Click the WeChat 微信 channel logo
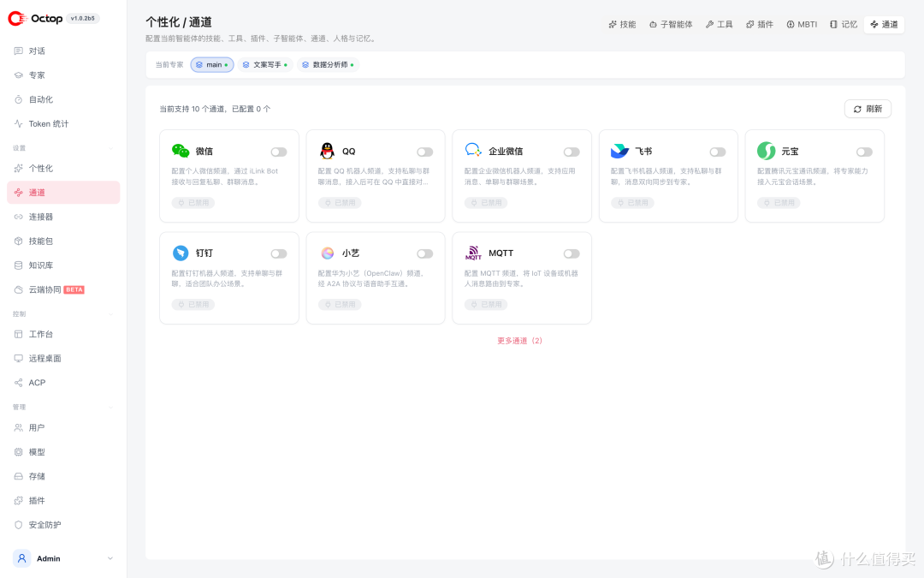 [181, 151]
